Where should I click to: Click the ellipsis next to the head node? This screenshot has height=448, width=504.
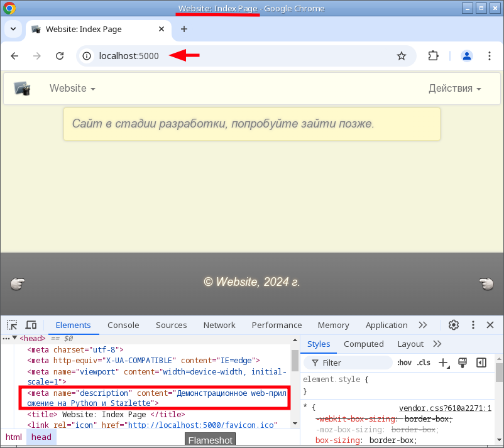tap(6, 339)
